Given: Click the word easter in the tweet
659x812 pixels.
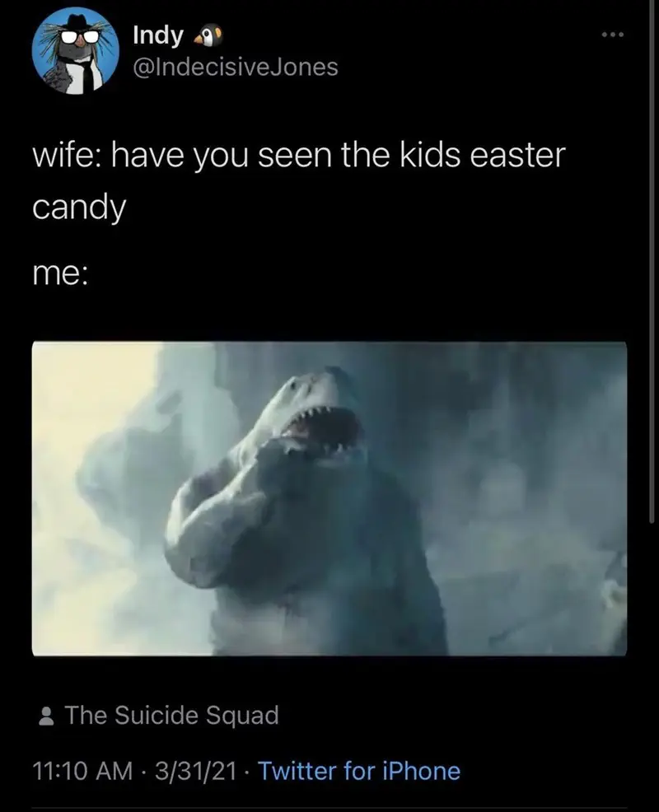Looking at the screenshot, I should (x=517, y=155).
